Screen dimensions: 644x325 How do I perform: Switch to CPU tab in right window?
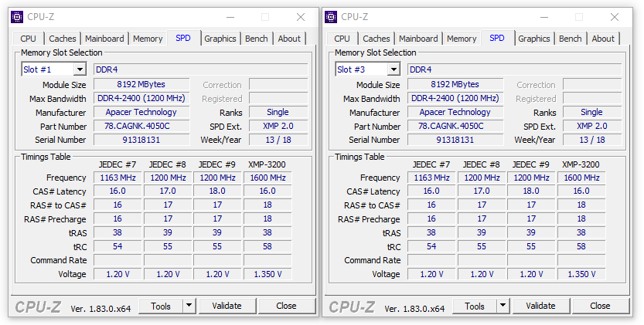click(x=342, y=39)
